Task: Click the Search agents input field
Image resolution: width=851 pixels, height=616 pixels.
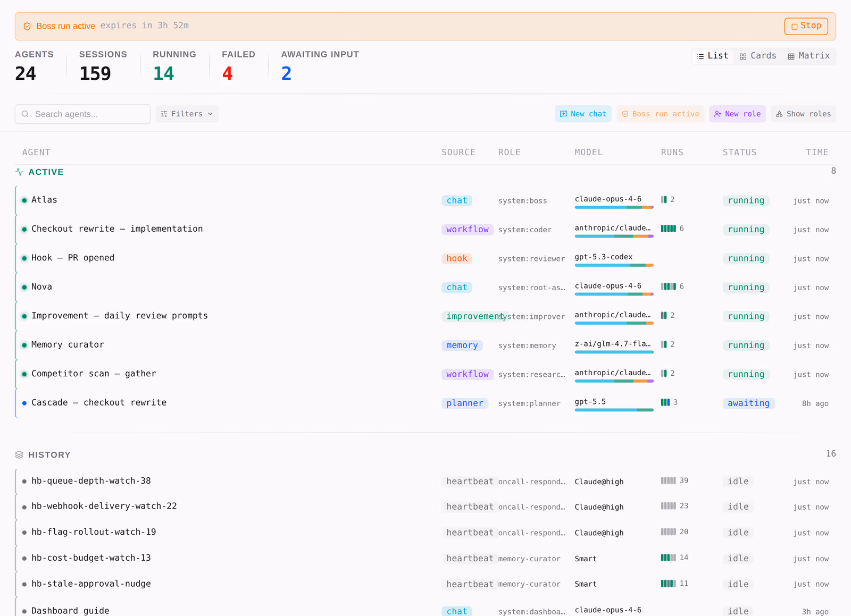Action: (82, 114)
